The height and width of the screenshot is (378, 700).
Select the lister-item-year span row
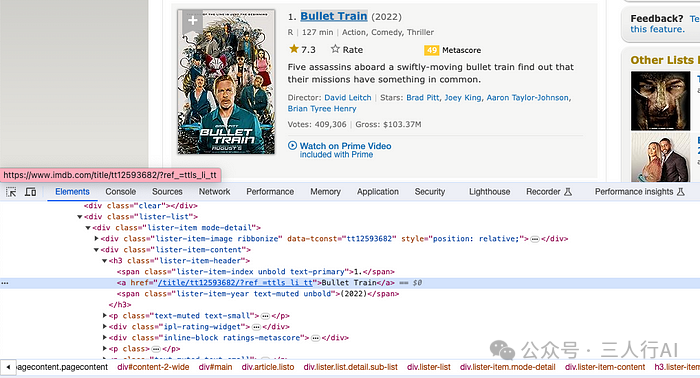(258, 294)
